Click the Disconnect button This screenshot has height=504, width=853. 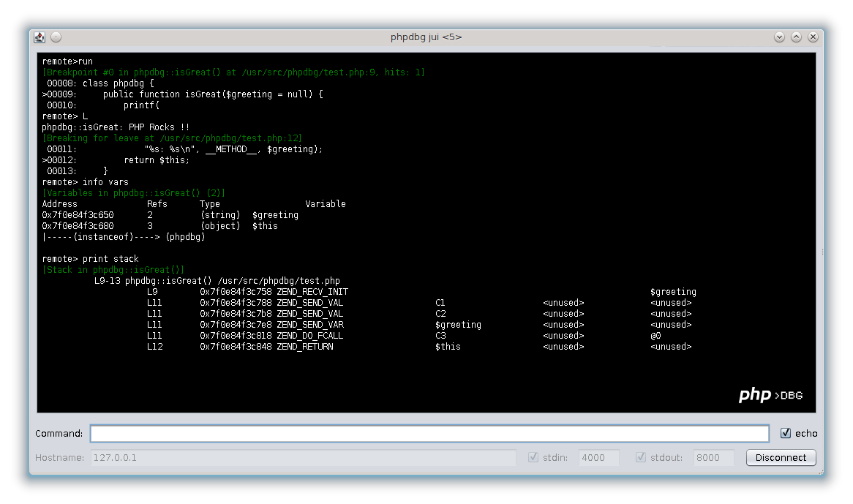781,458
